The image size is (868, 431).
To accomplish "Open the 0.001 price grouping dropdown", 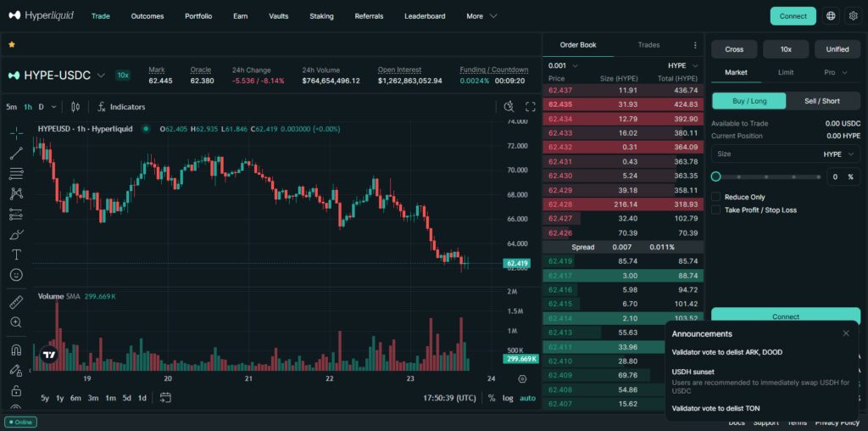I will tap(563, 65).
